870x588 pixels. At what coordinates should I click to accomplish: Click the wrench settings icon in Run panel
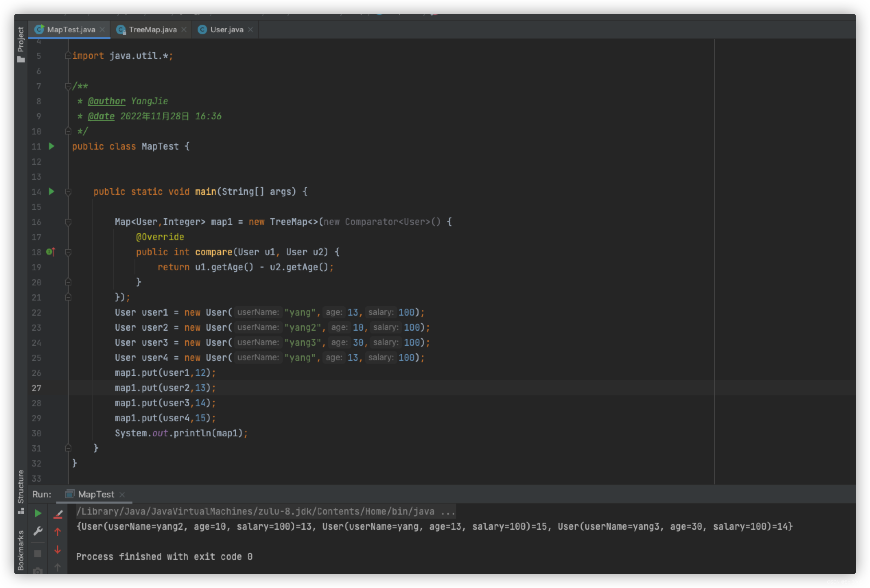38,531
